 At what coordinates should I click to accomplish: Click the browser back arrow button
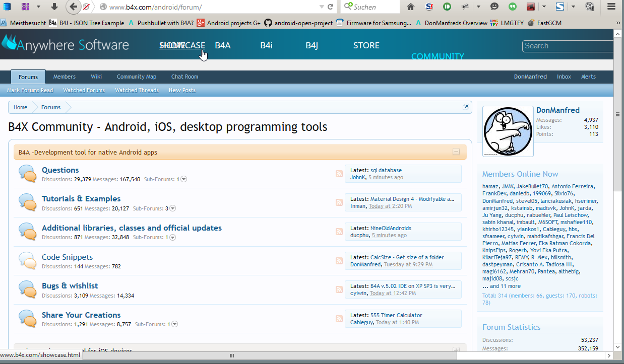point(74,7)
